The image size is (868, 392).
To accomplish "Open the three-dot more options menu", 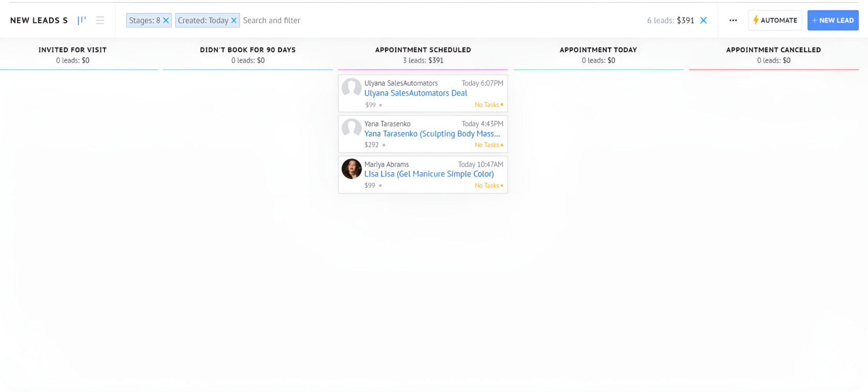I will click(x=733, y=20).
